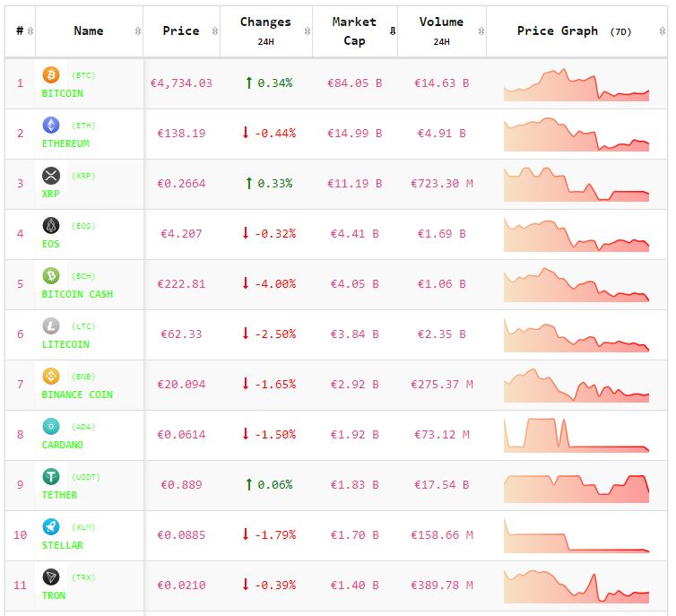Sort by Price column header
The height and width of the screenshot is (616, 676).
pyautogui.click(x=181, y=30)
